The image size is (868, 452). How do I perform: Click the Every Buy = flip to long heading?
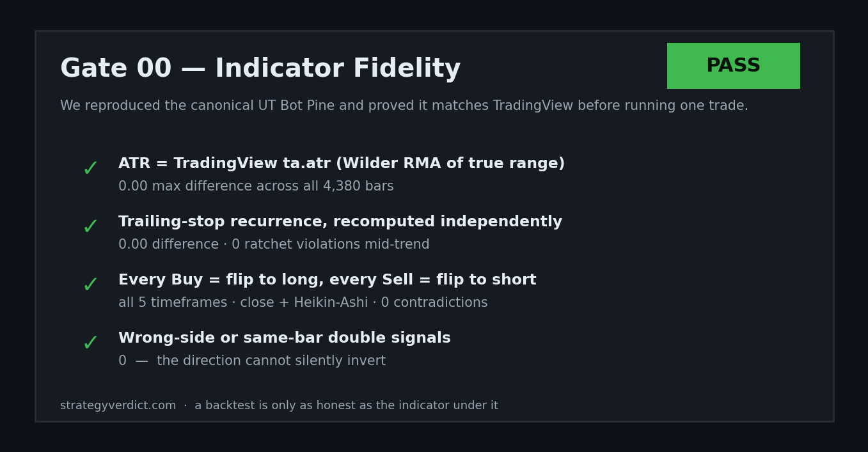point(327,280)
